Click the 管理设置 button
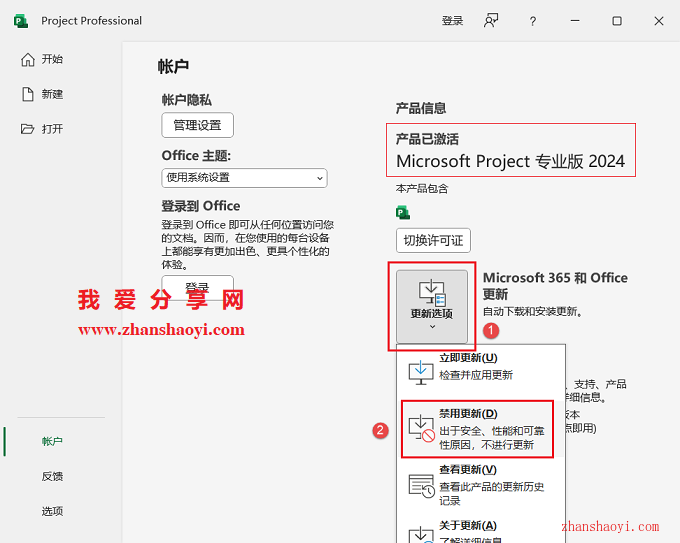Screen dimensions: 680x543 pos(197,125)
